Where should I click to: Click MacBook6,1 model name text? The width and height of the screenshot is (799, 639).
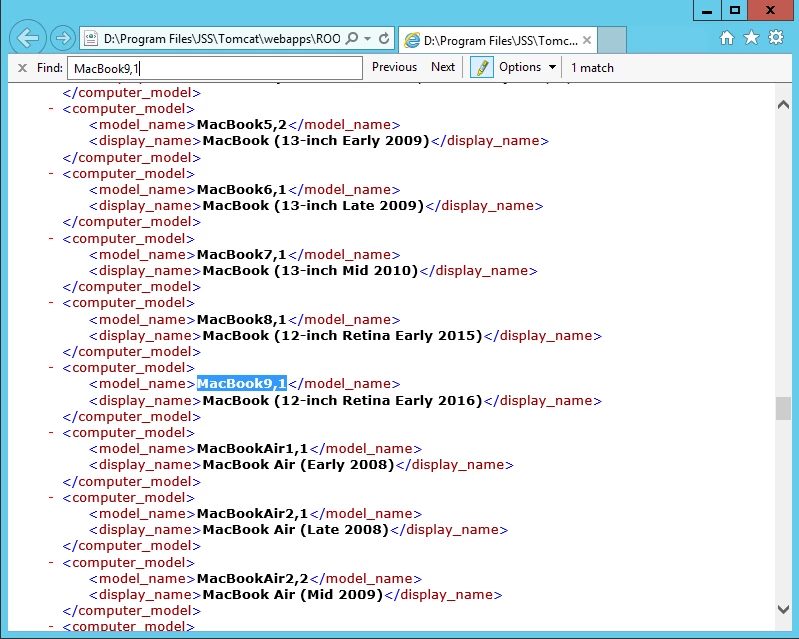pyautogui.click(x=242, y=190)
